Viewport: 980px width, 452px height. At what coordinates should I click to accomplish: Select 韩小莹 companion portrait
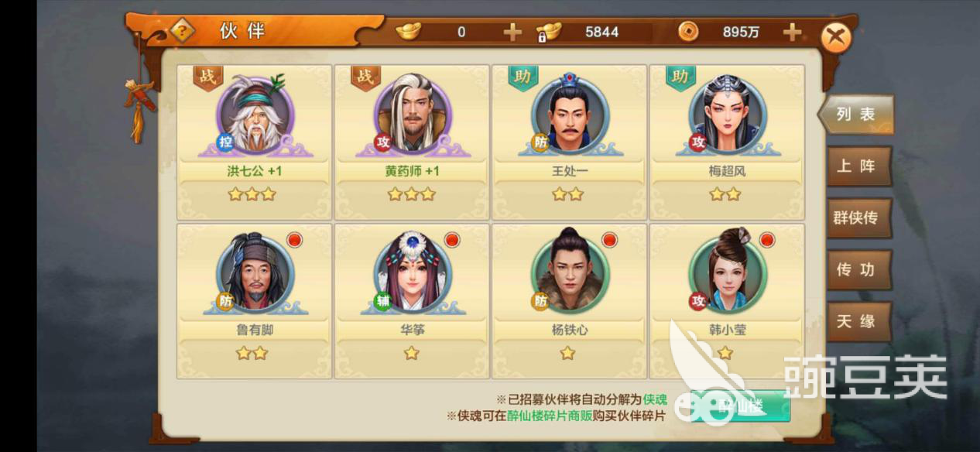coord(727,273)
